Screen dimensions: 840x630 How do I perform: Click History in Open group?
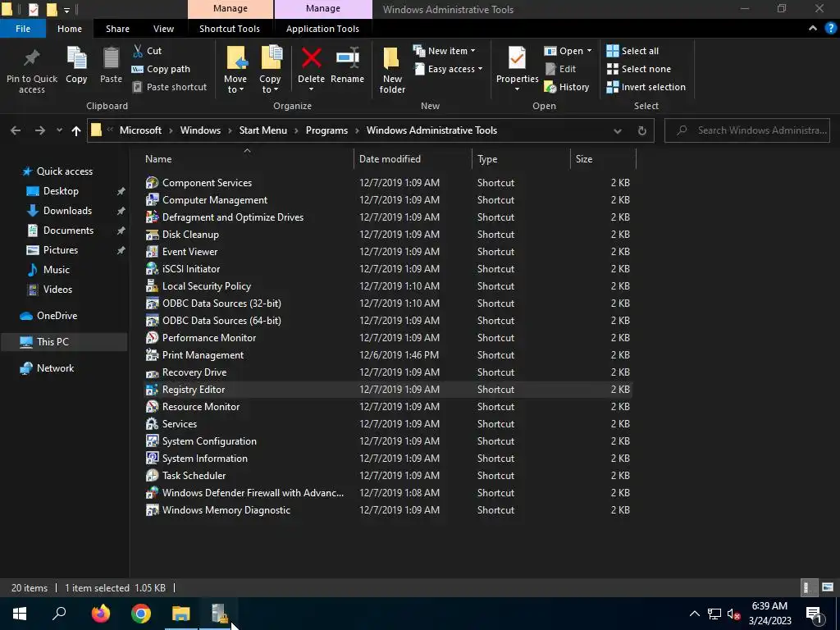(567, 87)
